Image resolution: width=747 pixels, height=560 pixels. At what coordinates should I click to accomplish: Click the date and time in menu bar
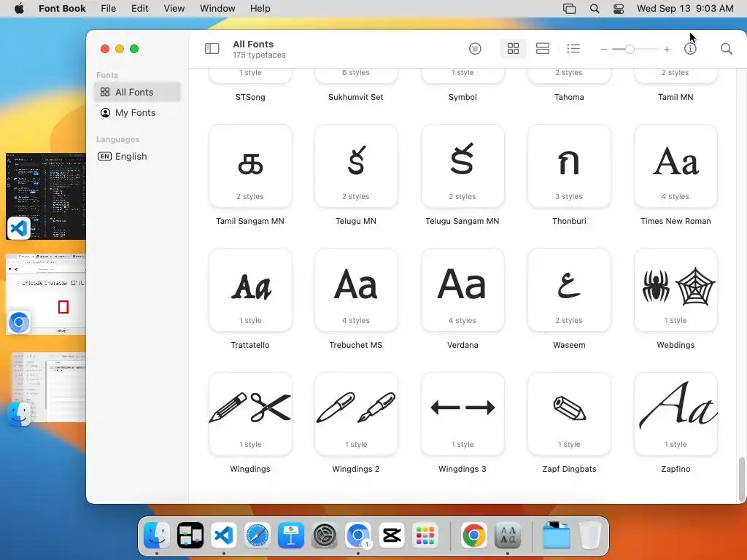684,9
